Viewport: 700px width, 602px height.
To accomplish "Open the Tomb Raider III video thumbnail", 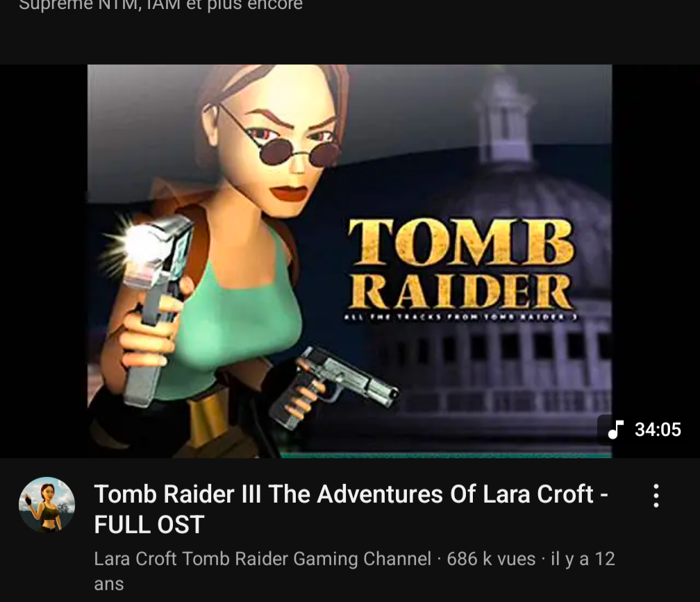I will coord(349,261).
